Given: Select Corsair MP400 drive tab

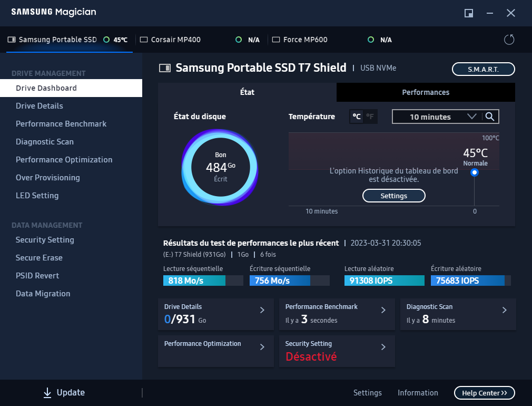Looking at the screenshot, I should pos(202,40).
